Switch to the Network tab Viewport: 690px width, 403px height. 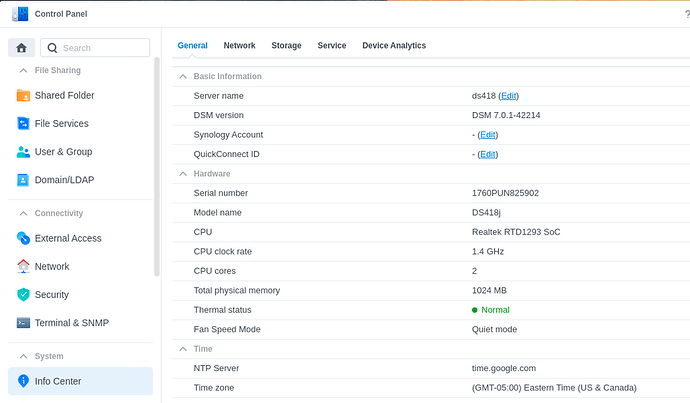click(x=239, y=45)
